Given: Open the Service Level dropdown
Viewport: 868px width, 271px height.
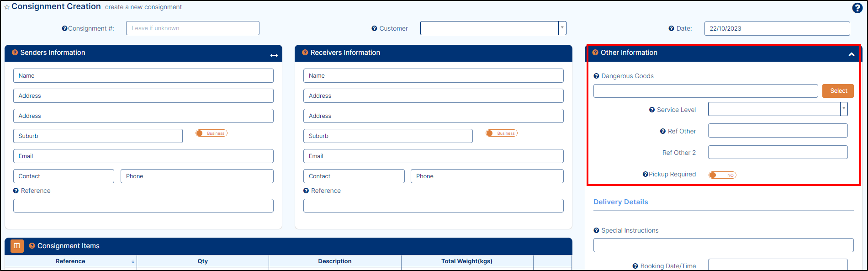Looking at the screenshot, I should coord(843,109).
